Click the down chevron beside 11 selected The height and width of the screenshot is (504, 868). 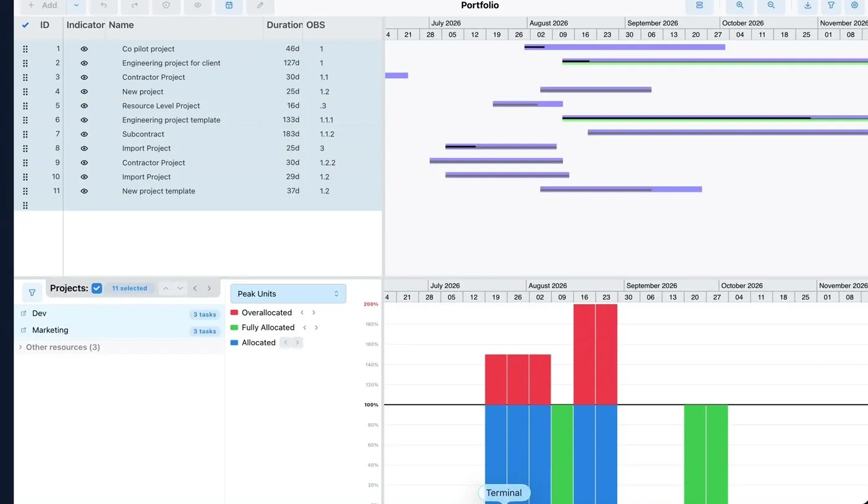coord(180,289)
